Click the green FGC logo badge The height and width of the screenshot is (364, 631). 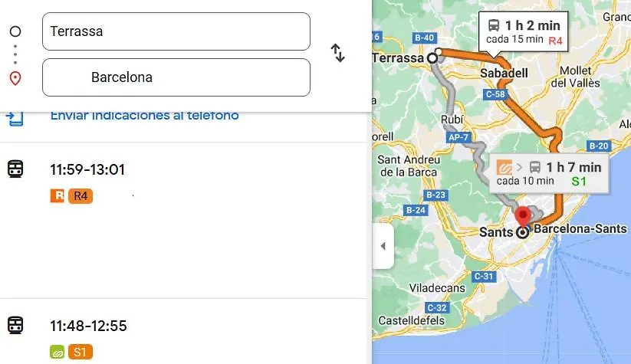pyautogui.click(x=58, y=352)
